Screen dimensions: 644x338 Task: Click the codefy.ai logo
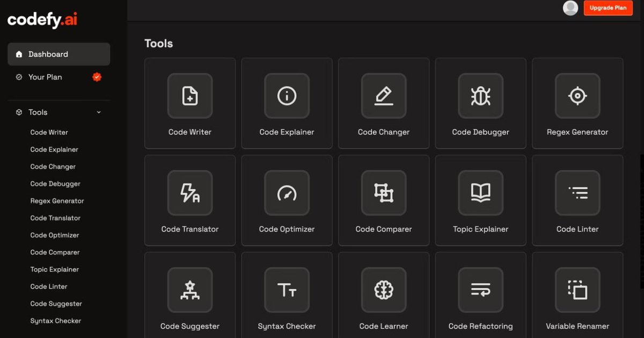point(42,20)
